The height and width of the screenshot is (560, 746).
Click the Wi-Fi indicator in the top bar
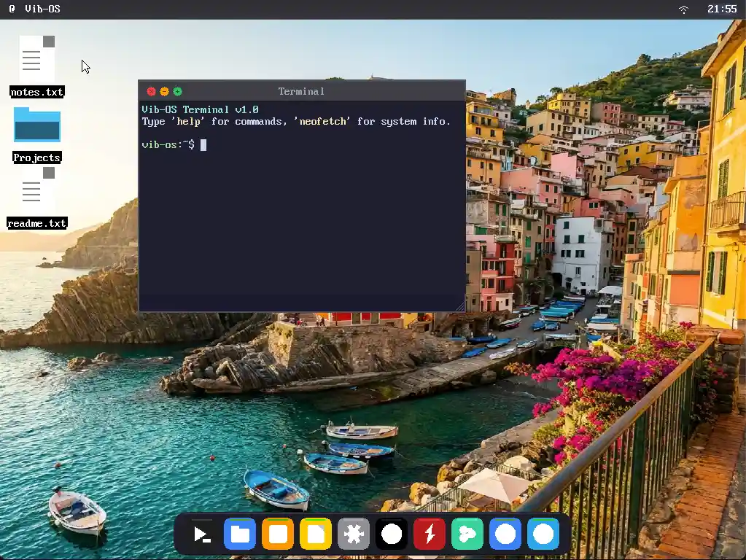683,9
